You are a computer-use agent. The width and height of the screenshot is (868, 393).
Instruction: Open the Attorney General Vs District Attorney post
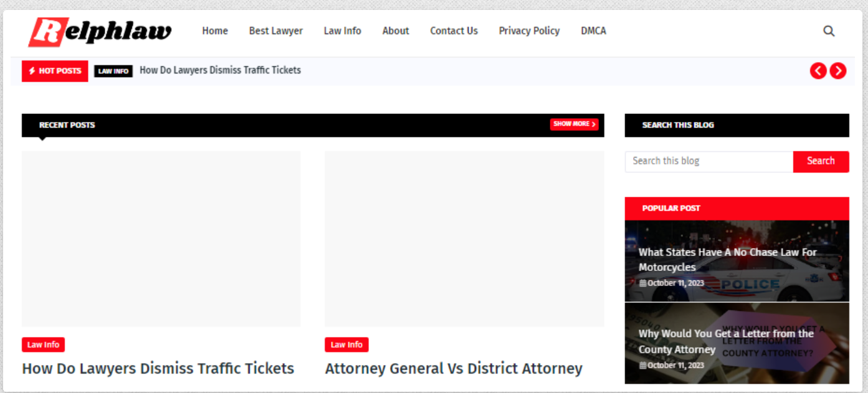click(453, 368)
